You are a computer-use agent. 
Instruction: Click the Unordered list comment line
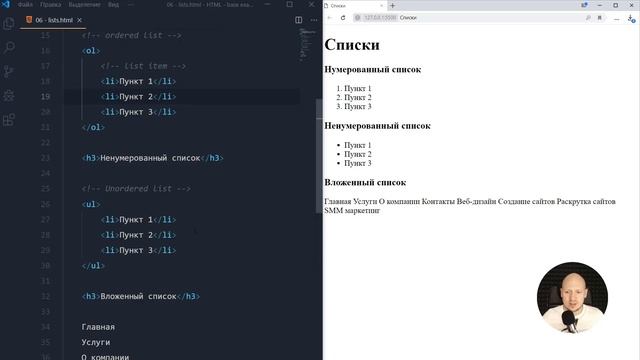(136, 189)
